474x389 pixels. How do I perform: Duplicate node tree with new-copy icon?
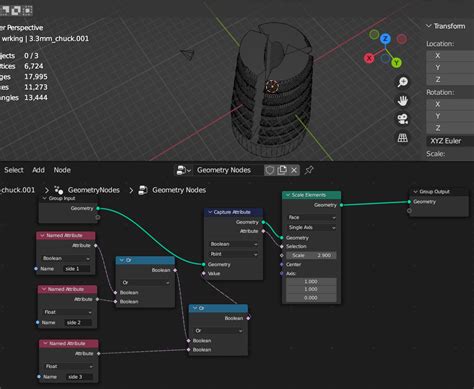(x=282, y=170)
